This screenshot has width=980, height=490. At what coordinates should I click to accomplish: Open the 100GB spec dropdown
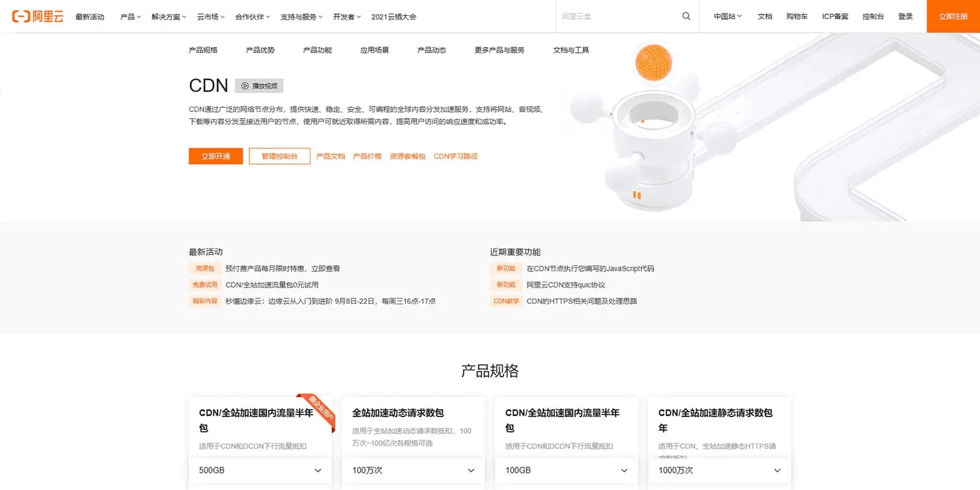[x=567, y=470]
